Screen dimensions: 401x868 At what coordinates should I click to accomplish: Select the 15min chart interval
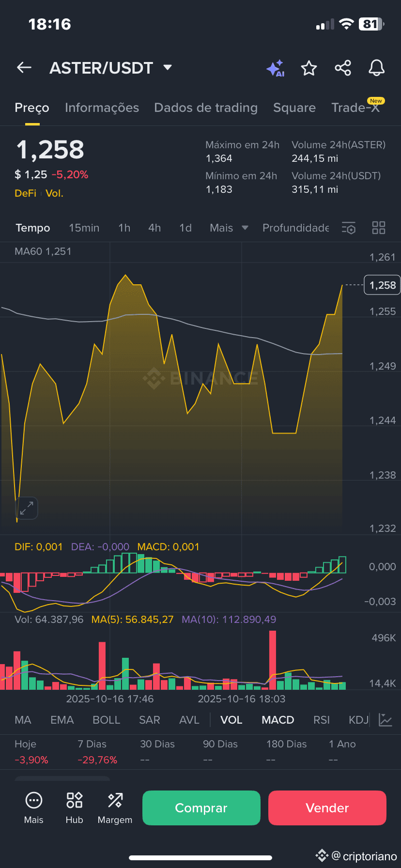84,228
